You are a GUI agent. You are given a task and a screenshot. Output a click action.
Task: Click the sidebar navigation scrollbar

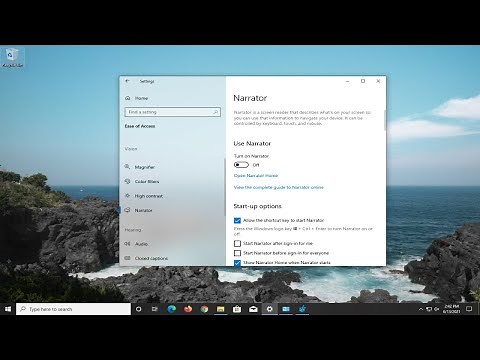225,187
